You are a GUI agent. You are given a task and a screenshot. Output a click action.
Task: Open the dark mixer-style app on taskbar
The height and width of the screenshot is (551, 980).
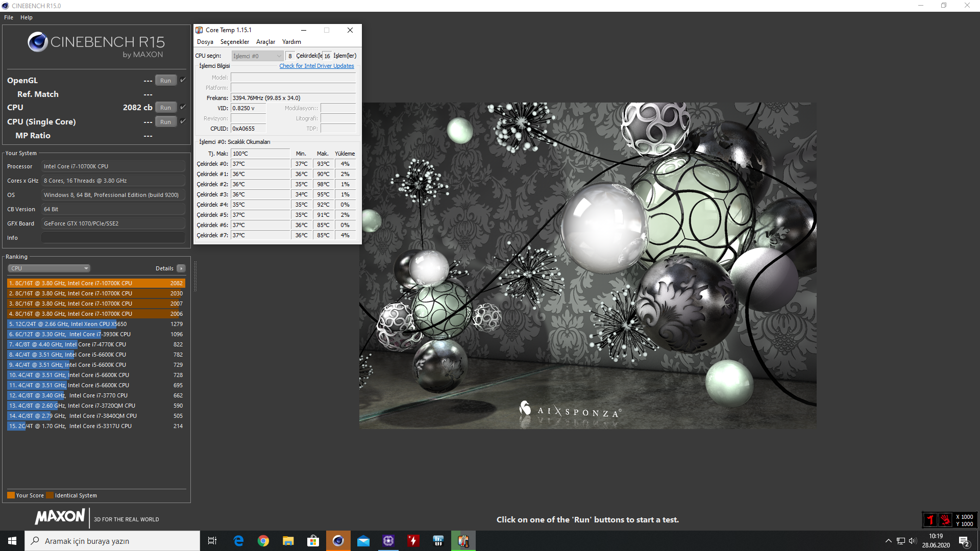(438, 541)
